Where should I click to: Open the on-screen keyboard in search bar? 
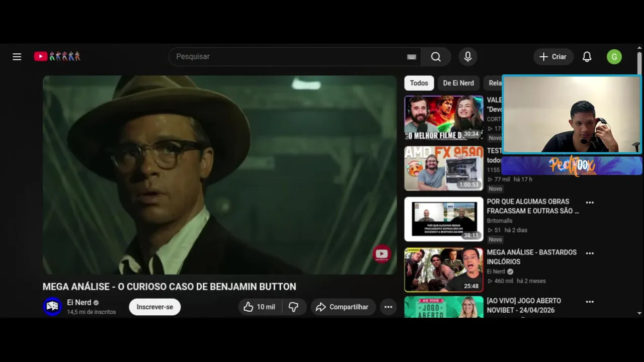(x=412, y=57)
